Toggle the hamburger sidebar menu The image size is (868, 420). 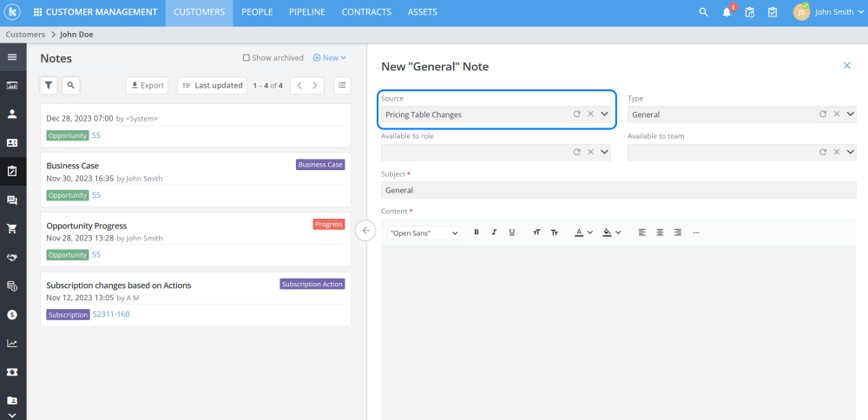(12, 57)
